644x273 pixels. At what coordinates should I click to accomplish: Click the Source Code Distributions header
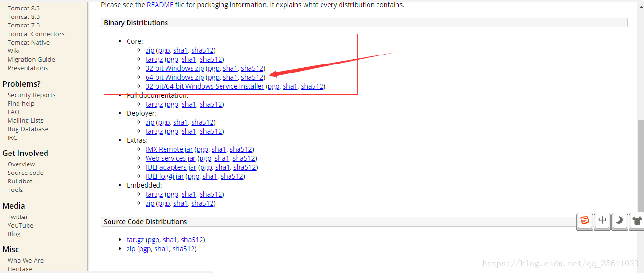pos(364,222)
